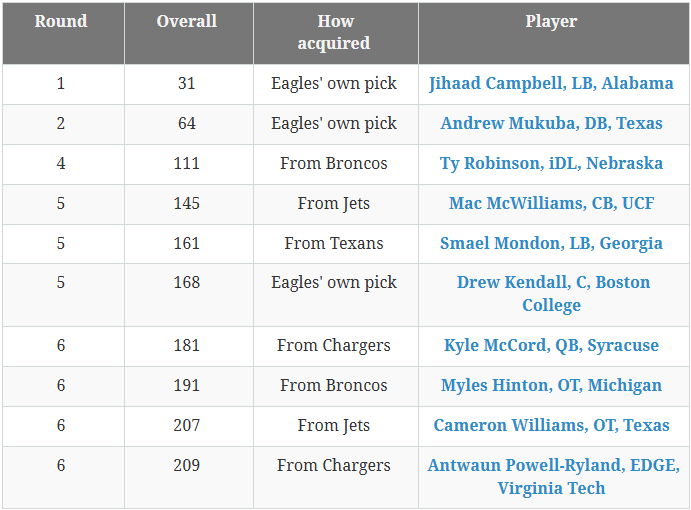The width and height of the screenshot is (691, 510).
Task: Click the Andrew Mukuba, DB, Texas link
Action: click(x=551, y=124)
